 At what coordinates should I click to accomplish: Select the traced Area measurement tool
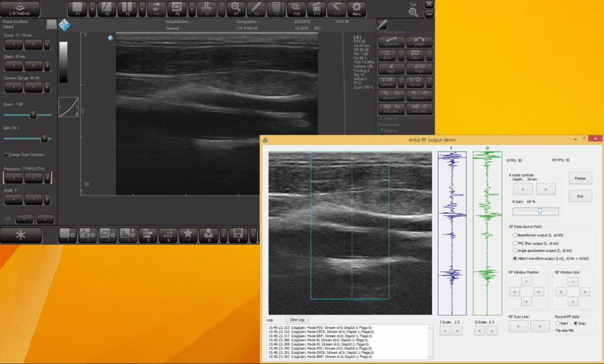(x=415, y=55)
